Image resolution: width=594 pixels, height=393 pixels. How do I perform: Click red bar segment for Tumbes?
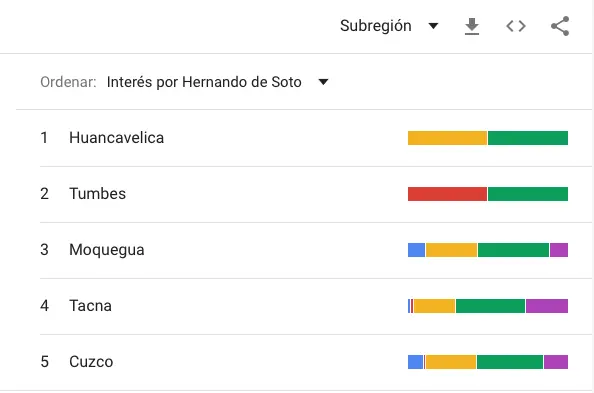click(447, 194)
